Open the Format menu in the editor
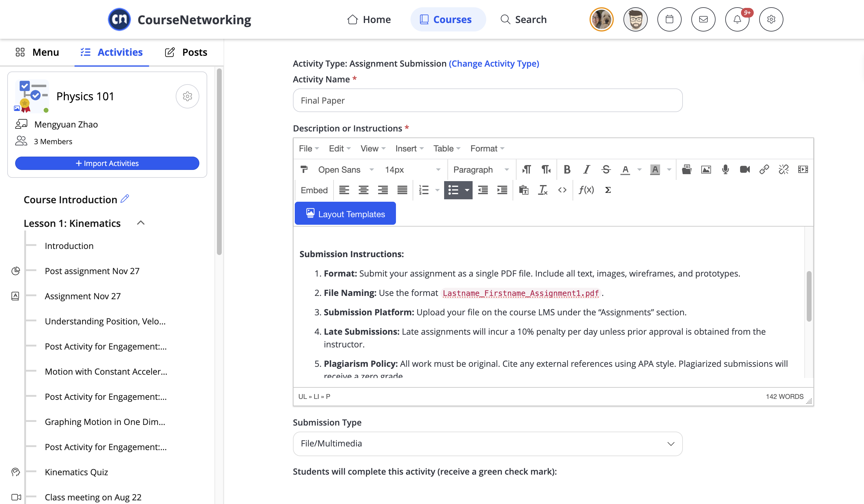This screenshot has width=864, height=504. (x=487, y=148)
